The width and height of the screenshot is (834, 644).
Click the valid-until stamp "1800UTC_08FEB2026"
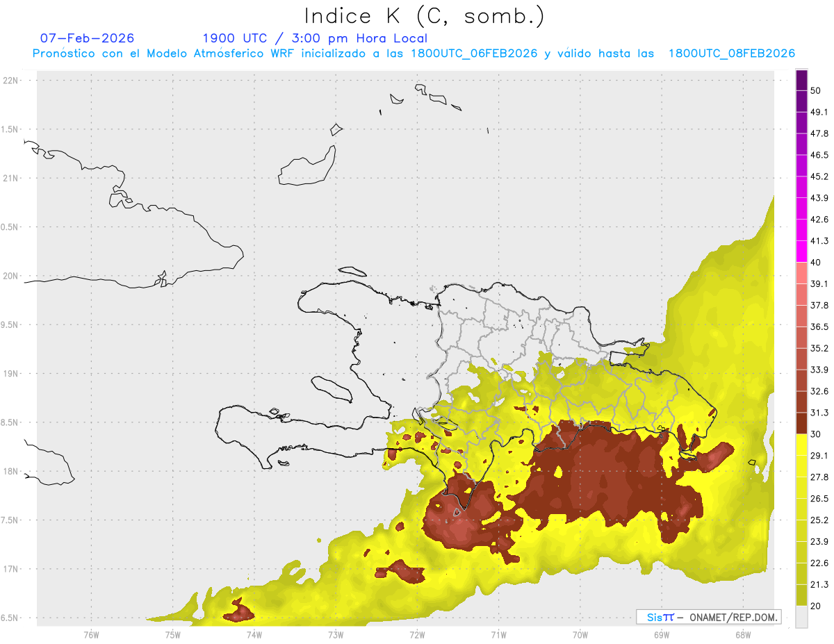tap(732, 53)
